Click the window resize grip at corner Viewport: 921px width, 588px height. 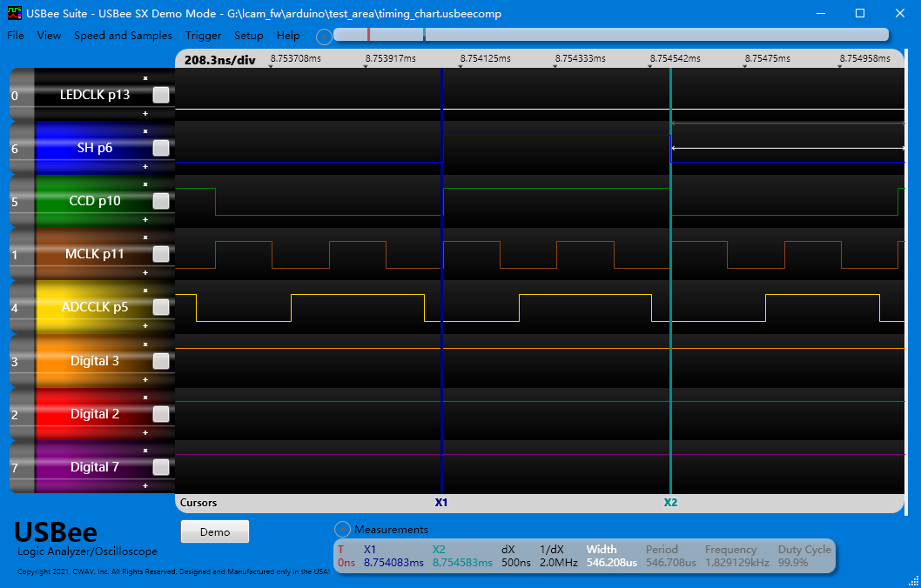(x=913, y=580)
